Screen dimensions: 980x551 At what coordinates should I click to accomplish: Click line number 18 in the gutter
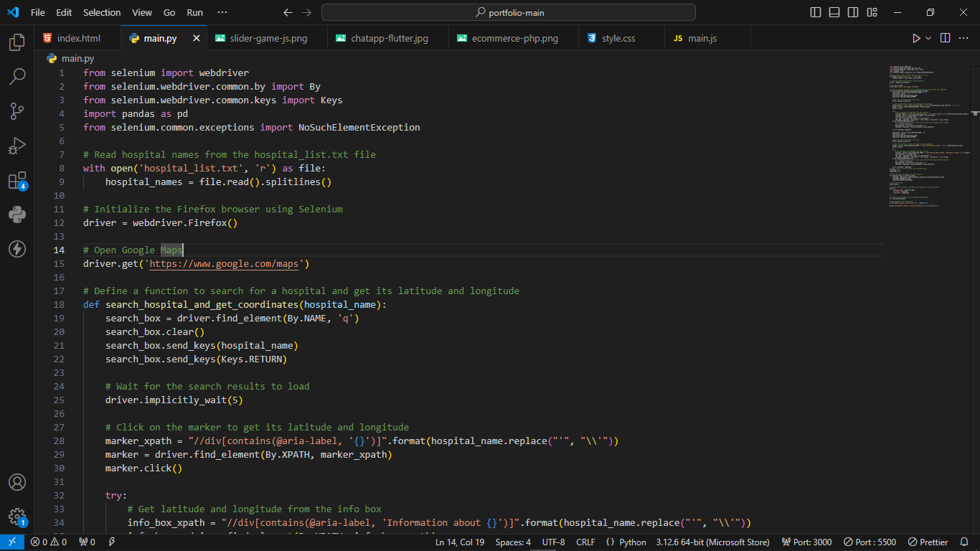click(59, 304)
